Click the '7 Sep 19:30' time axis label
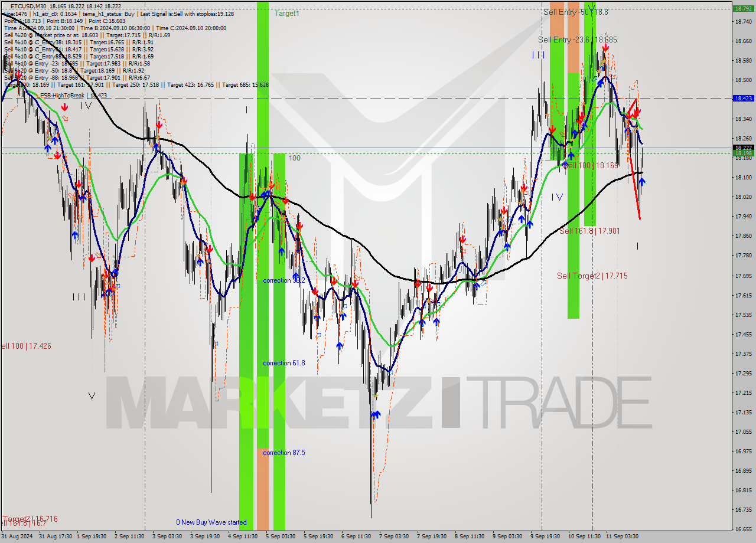The image size is (756, 543). pyautogui.click(x=431, y=537)
